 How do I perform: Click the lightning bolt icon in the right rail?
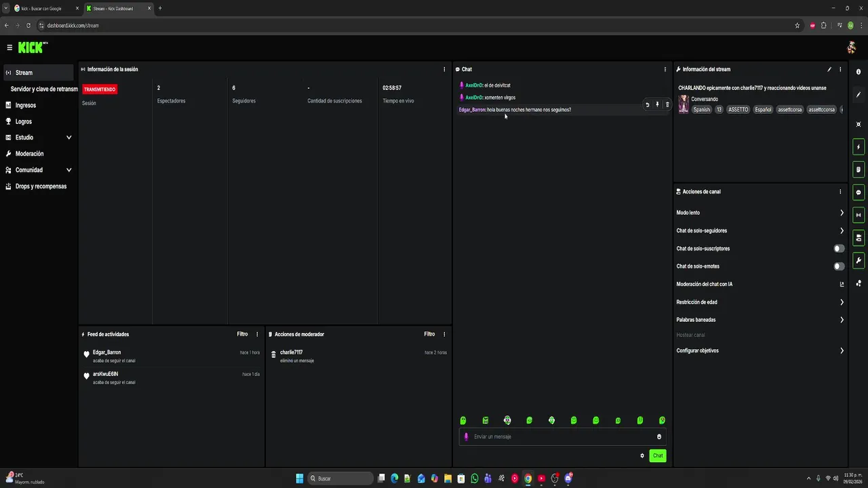pos(859,147)
